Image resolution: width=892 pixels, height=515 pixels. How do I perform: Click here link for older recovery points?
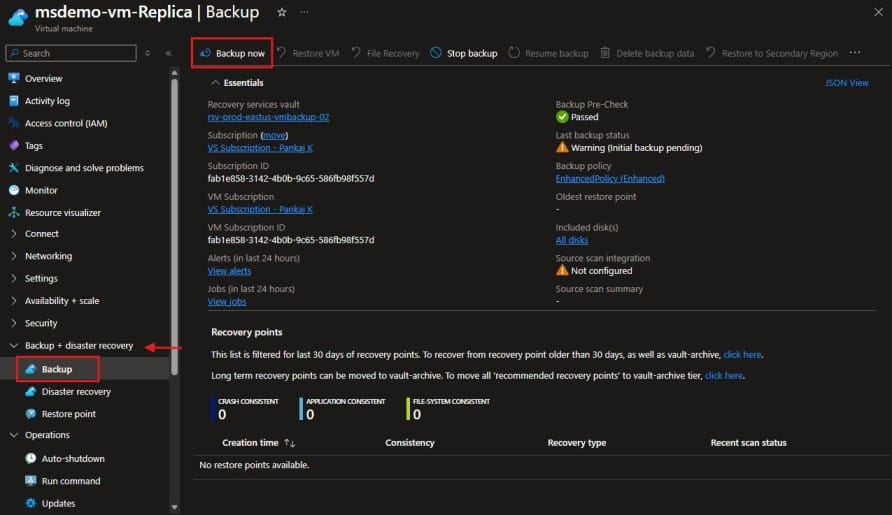(742, 355)
